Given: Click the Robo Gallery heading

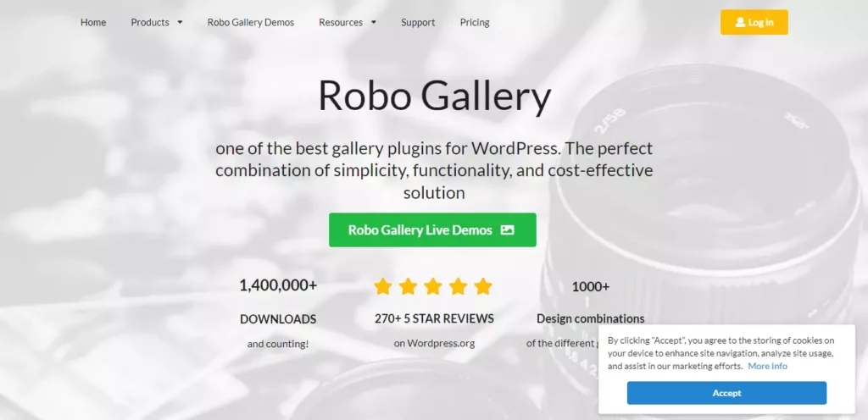Looking at the screenshot, I should click(435, 97).
